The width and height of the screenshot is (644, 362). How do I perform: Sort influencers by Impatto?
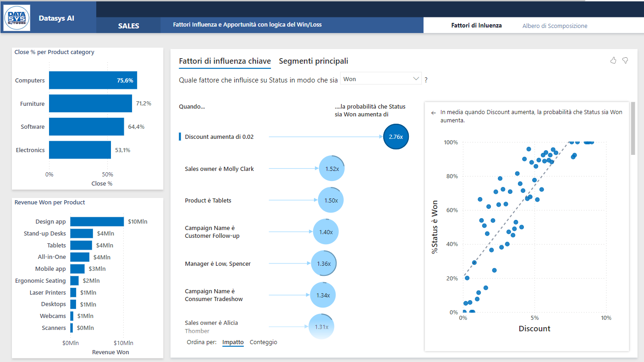[x=233, y=342]
